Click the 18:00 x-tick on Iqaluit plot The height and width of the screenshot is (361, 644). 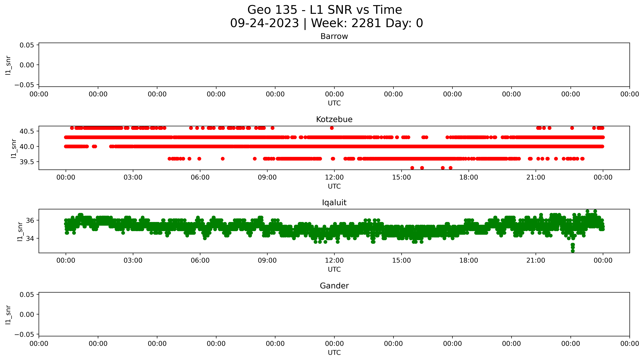[469, 261]
